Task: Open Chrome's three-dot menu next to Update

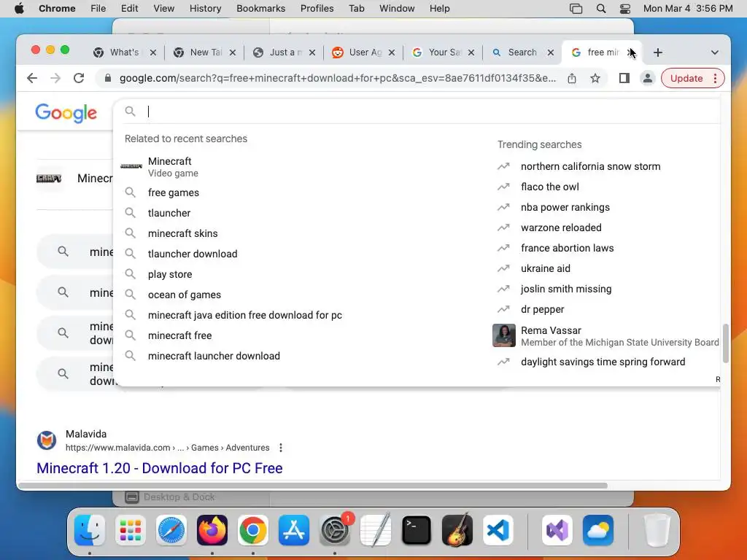Action: pyautogui.click(x=715, y=78)
